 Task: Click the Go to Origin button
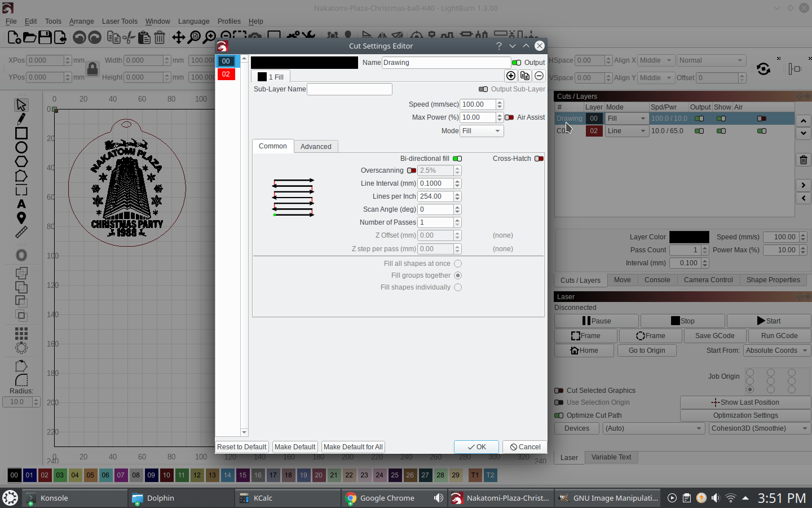pyautogui.click(x=647, y=351)
